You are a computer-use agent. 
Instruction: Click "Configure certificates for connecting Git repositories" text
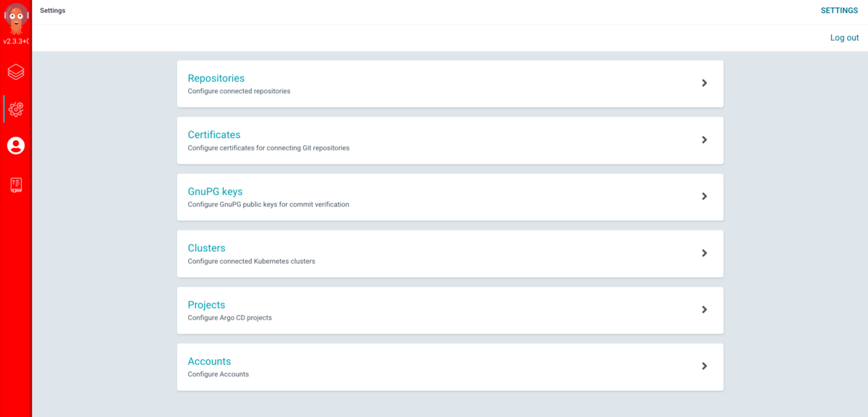pyautogui.click(x=268, y=148)
